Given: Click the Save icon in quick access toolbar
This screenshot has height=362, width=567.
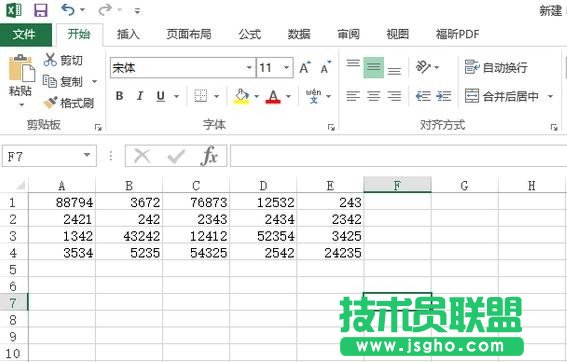Looking at the screenshot, I should (x=41, y=10).
